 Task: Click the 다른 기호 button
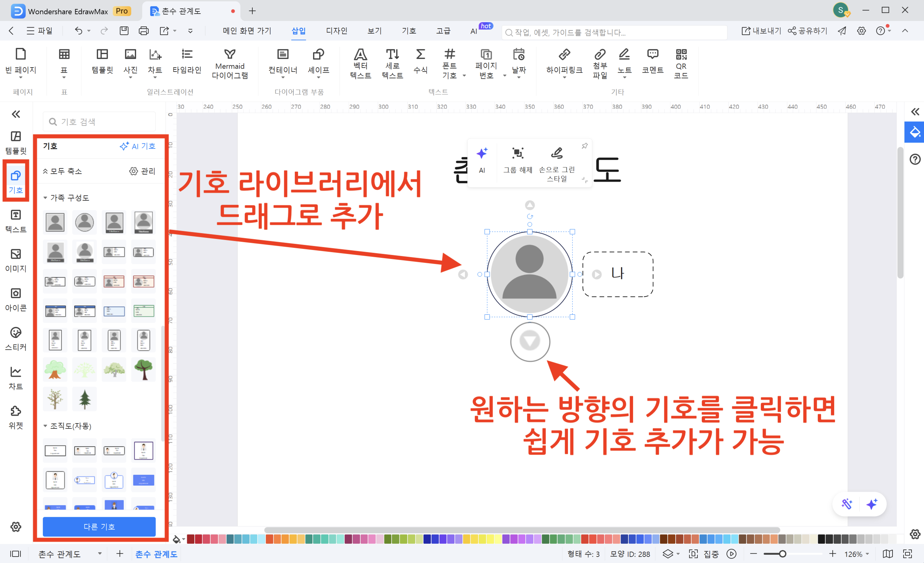[x=99, y=526]
